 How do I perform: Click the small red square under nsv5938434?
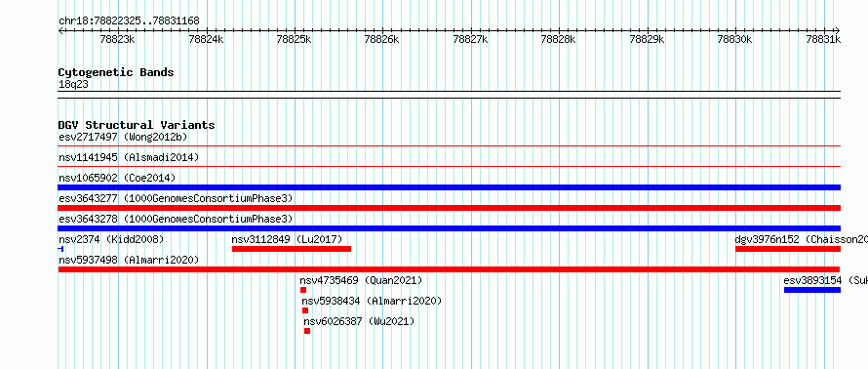pyautogui.click(x=305, y=310)
